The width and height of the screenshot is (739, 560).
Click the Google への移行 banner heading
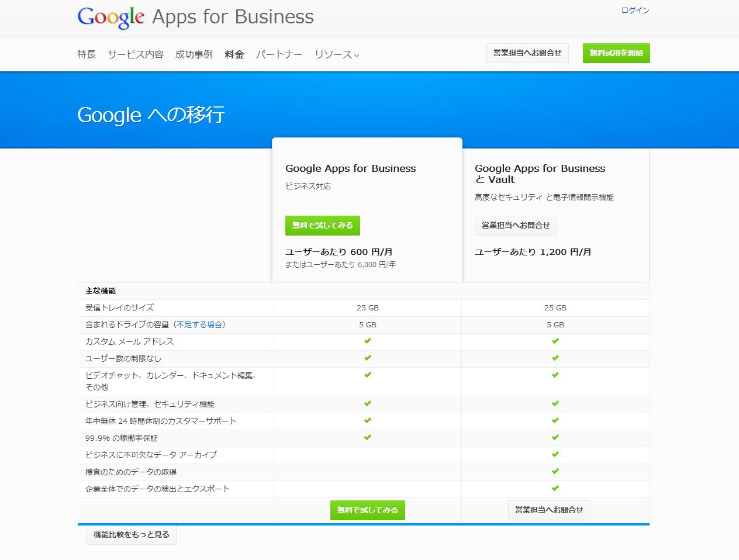pos(151,115)
